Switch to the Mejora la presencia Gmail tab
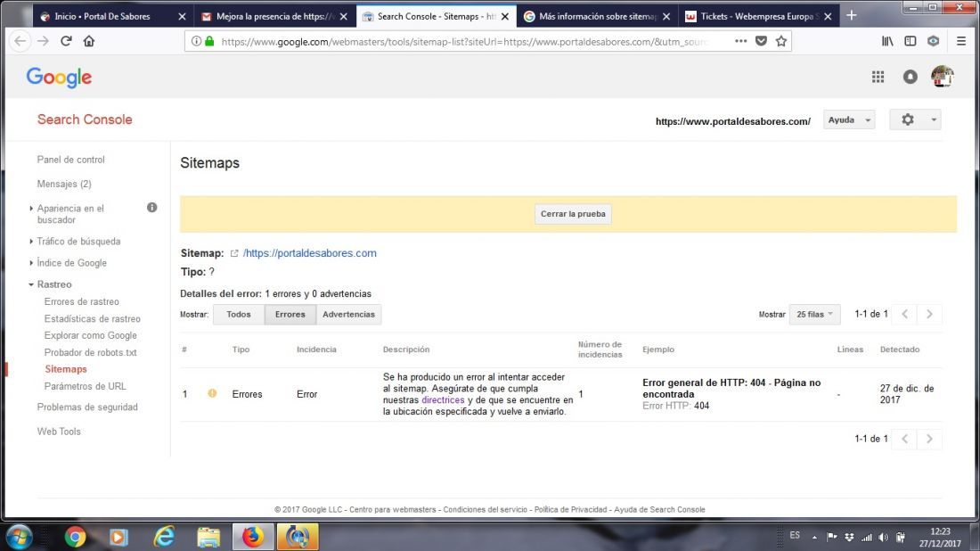 point(275,16)
